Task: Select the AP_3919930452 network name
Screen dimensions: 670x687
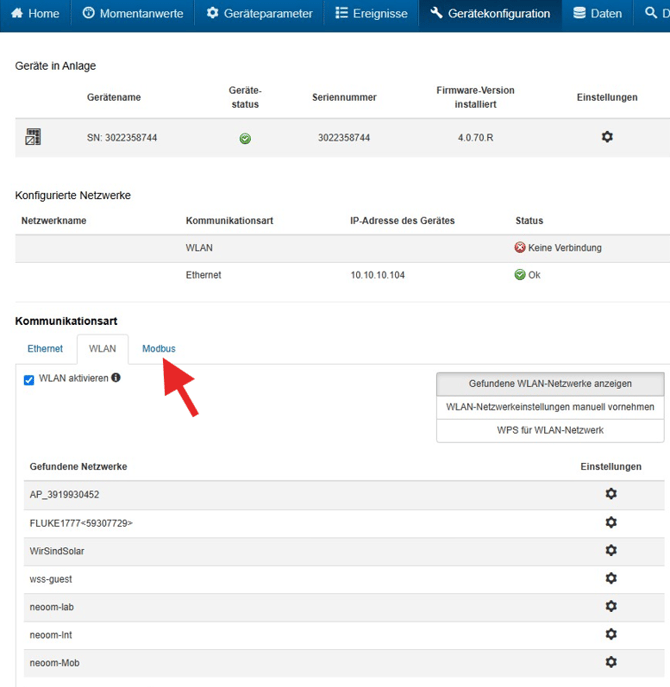Action: coord(64,495)
